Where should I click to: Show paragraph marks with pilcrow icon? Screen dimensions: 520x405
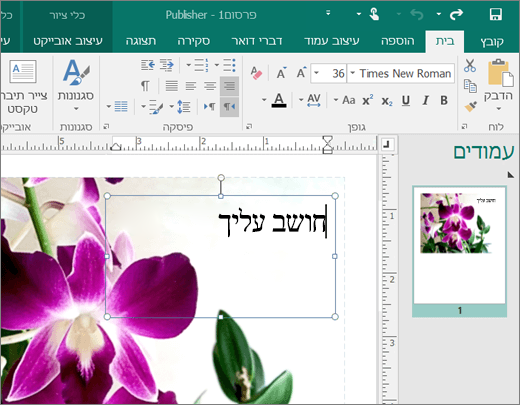tap(145, 86)
